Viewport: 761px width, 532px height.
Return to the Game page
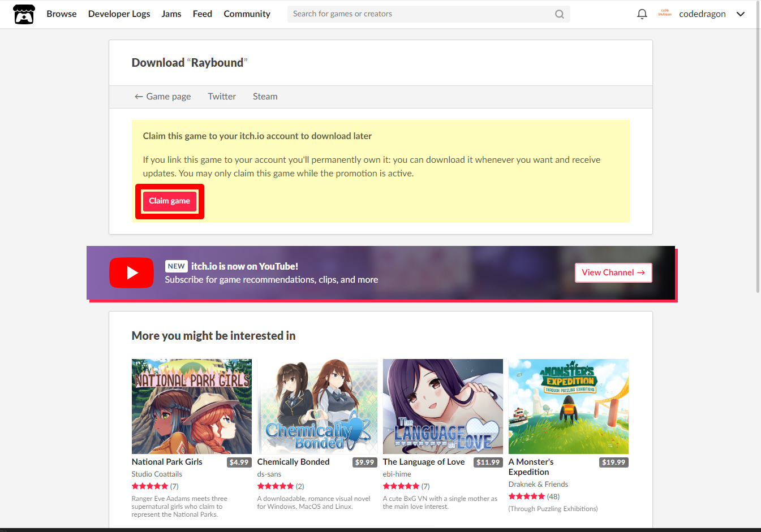(x=163, y=97)
